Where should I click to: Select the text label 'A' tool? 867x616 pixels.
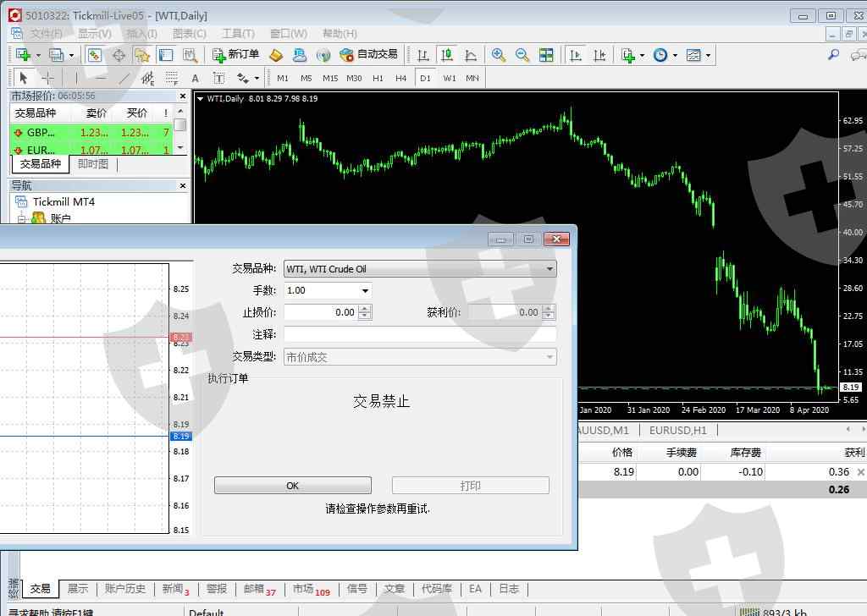[195, 78]
